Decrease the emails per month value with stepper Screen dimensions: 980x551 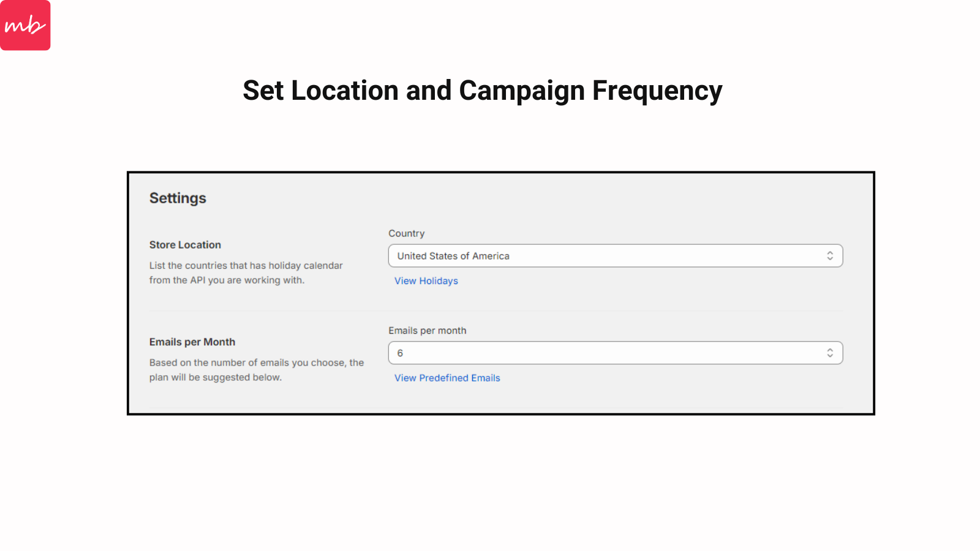(x=830, y=356)
